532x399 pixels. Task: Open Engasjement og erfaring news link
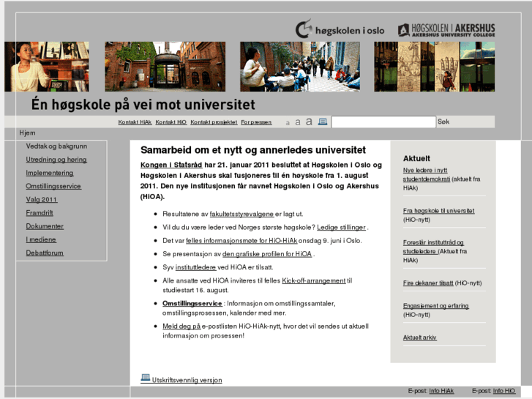[x=436, y=305]
